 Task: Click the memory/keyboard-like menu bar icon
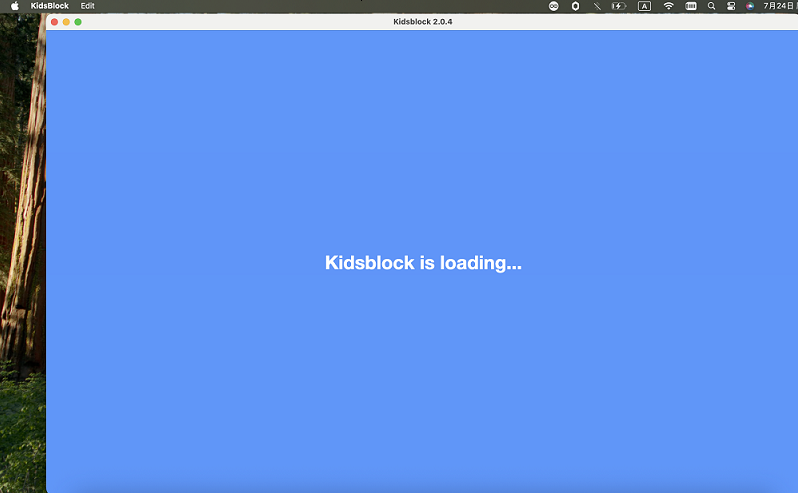691,6
